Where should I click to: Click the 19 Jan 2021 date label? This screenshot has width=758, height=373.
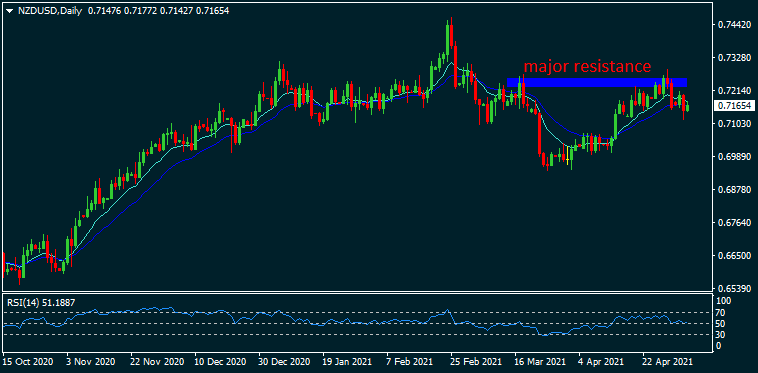point(348,361)
